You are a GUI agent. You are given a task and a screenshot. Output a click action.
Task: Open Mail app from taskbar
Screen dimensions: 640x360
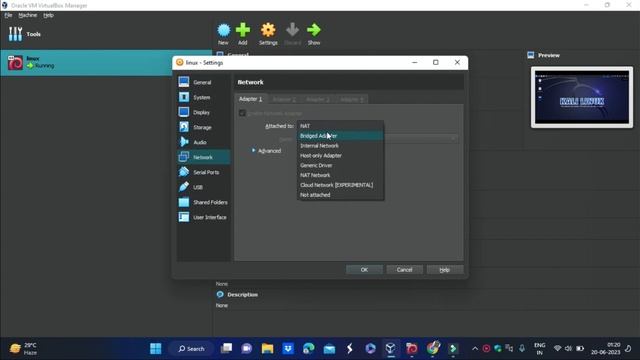point(329,349)
